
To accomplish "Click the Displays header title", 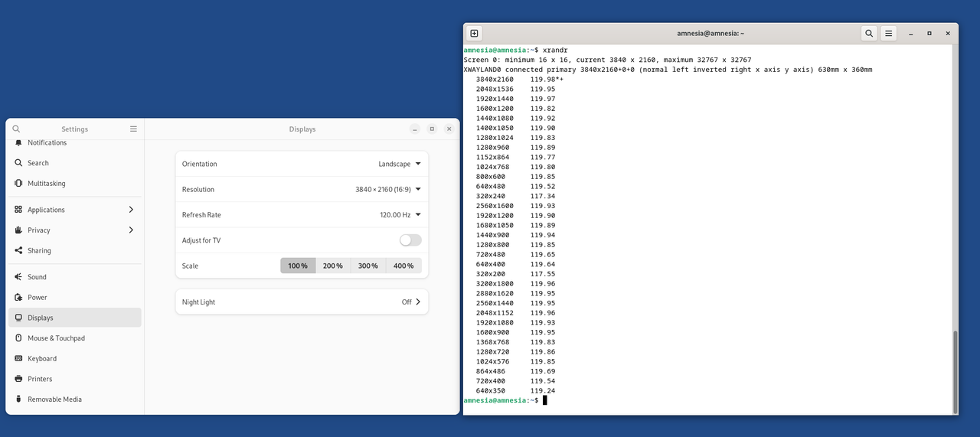I will pyautogui.click(x=302, y=129).
